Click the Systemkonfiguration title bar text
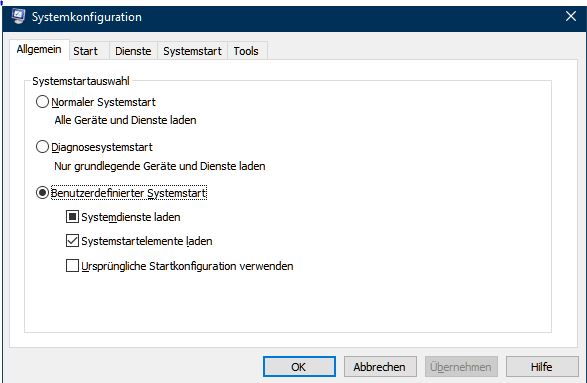Image resolution: width=587 pixels, height=383 pixels. 87,17
